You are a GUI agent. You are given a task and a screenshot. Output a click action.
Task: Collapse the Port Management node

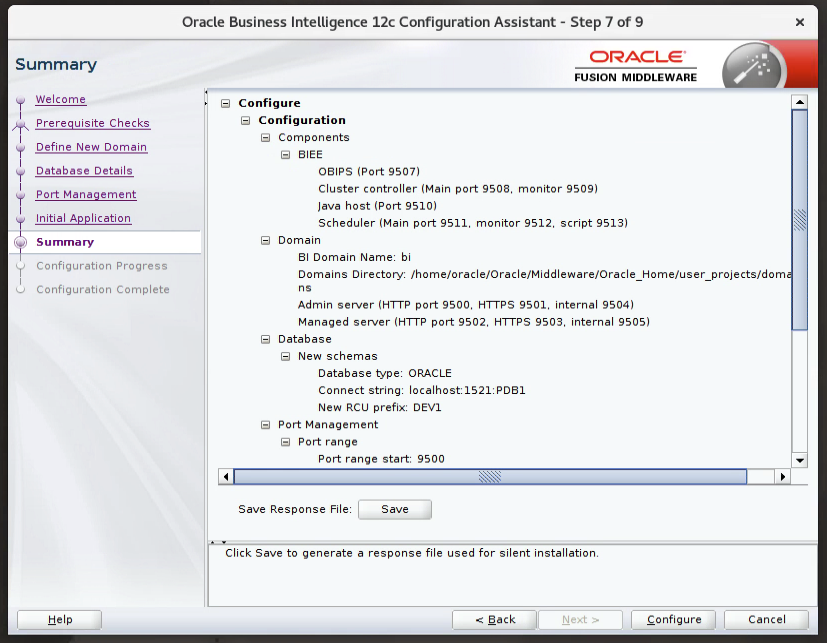(x=266, y=425)
